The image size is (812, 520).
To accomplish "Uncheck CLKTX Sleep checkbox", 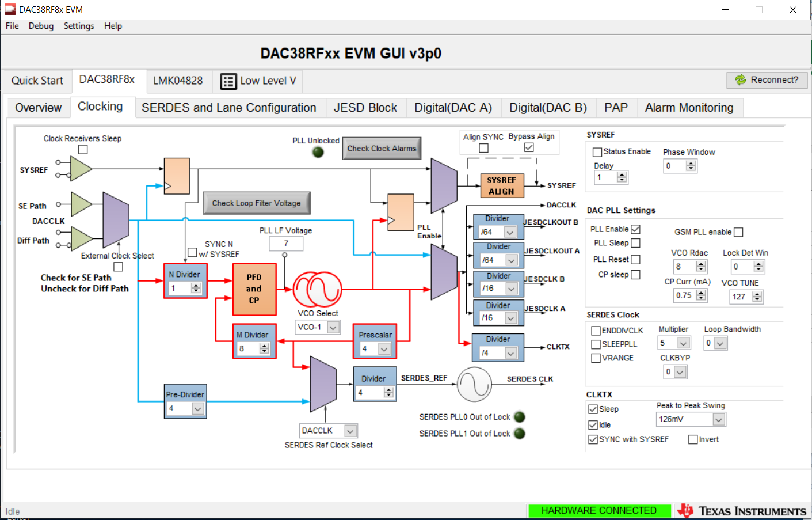I will pyautogui.click(x=593, y=409).
